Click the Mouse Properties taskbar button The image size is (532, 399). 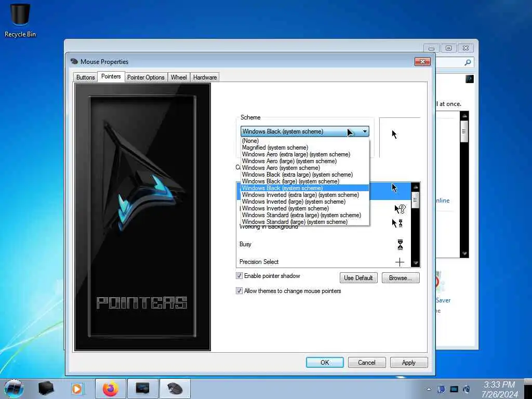pyautogui.click(x=175, y=389)
